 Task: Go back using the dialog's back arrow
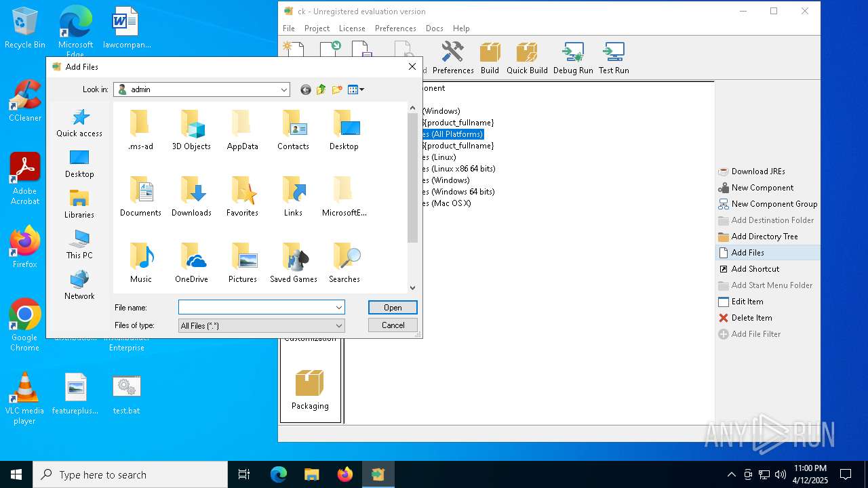pos(306,89)
